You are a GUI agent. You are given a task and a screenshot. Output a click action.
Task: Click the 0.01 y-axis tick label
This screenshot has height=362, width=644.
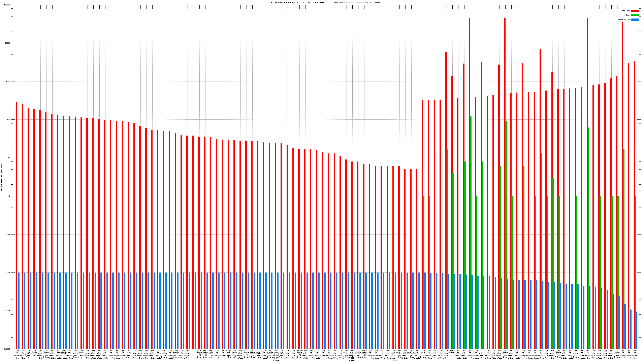pos(8,273)
